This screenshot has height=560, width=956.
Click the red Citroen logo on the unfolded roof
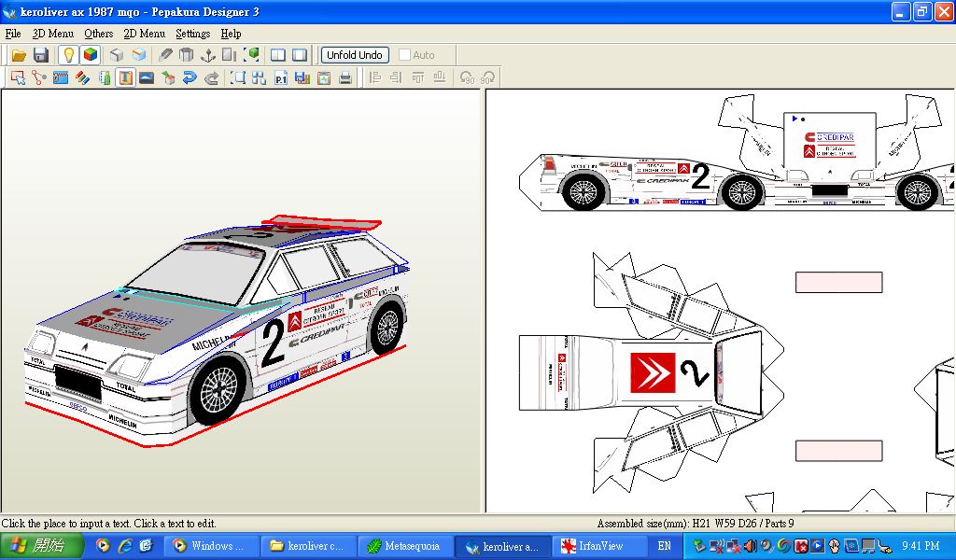tap(653, 372)
